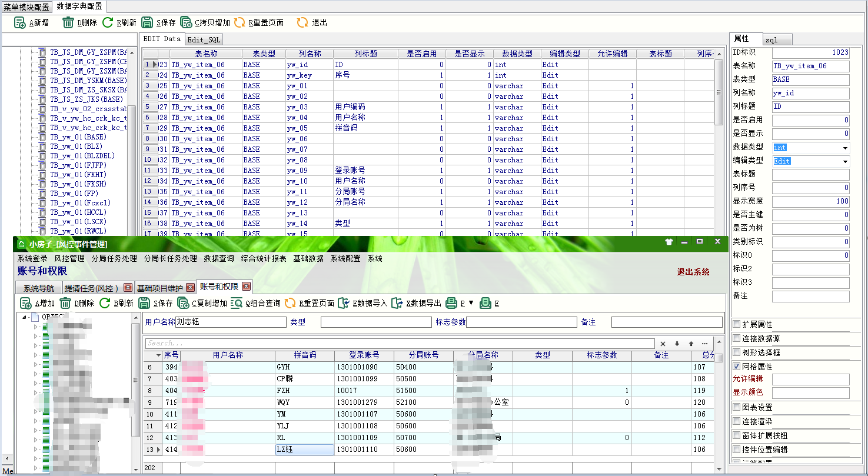Screen dimensions: 868x476
Task: Collapse the root tree node in 账号和权限
Action: click(x=24, y=318)
